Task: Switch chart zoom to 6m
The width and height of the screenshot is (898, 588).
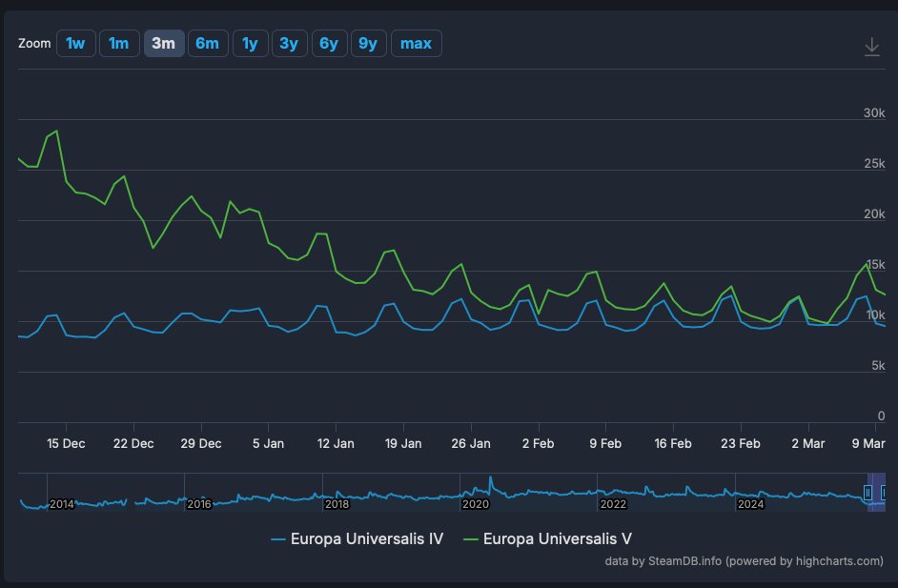Action: (x=208, y=44)
